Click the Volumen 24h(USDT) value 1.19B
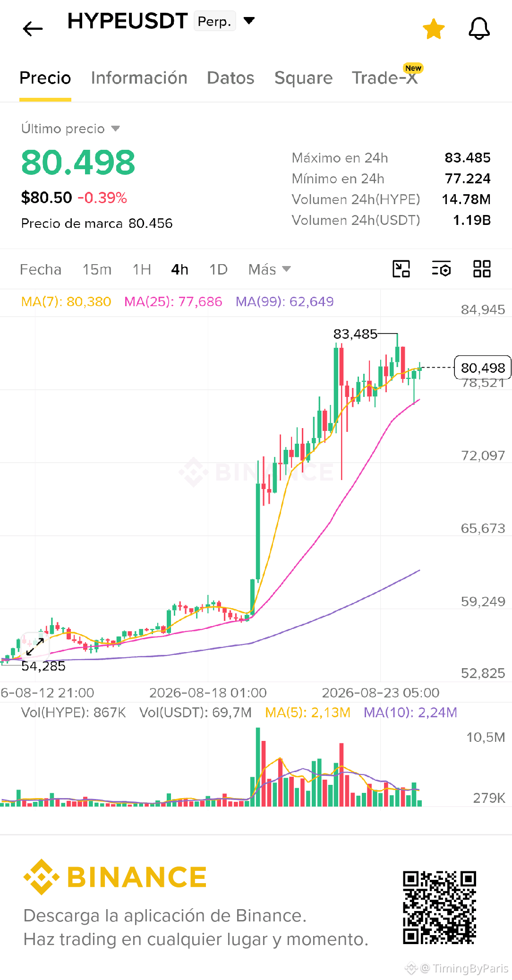The image size is (512, 980). (x=472, y=220)
